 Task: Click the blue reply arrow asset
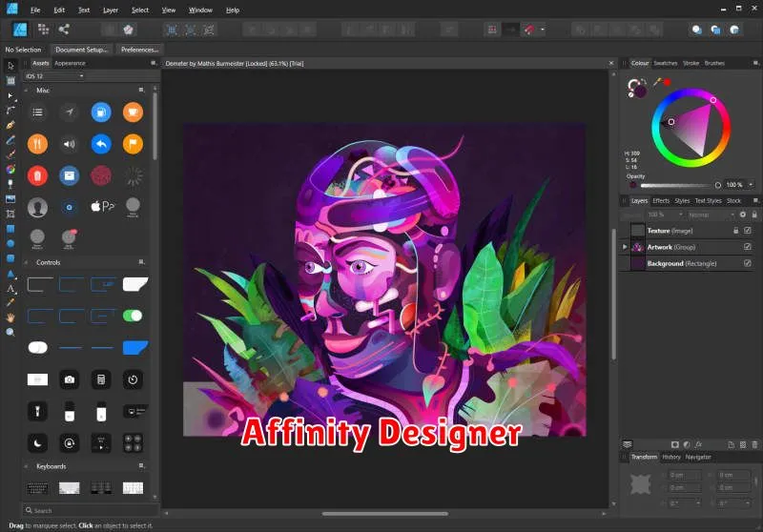click(x=101, y=144)
